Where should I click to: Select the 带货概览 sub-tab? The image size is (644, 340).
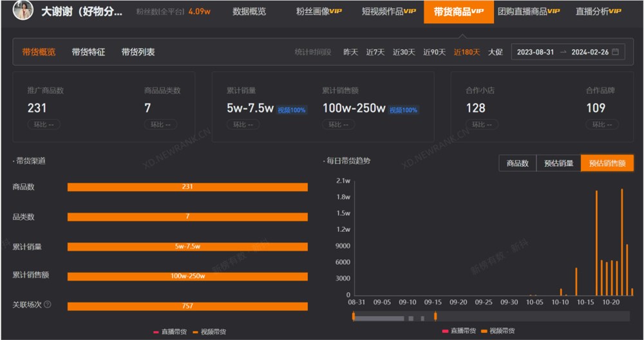[x=39, y=52]
